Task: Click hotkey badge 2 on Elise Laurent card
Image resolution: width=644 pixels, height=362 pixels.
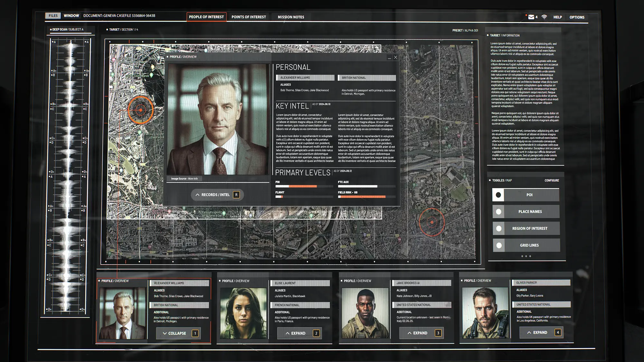Action: (x=316, y=333)
